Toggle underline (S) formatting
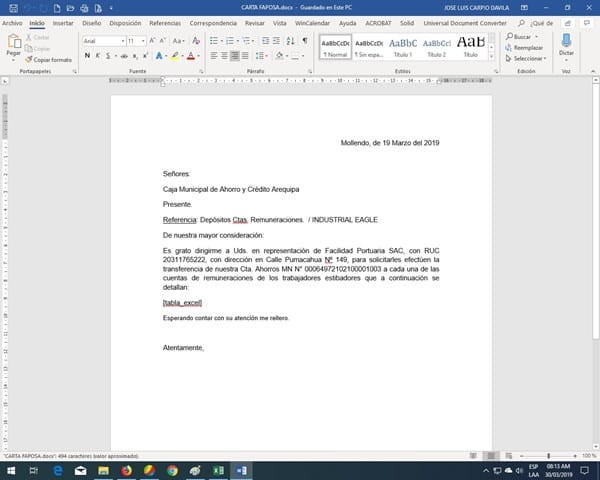 coord(108,56)
